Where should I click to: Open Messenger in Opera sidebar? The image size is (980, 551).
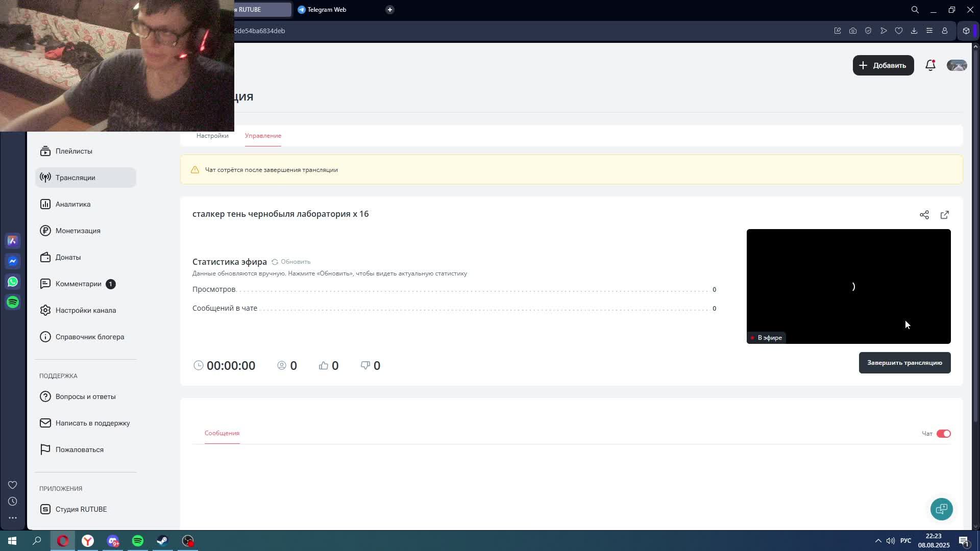[x=13, y=261]
